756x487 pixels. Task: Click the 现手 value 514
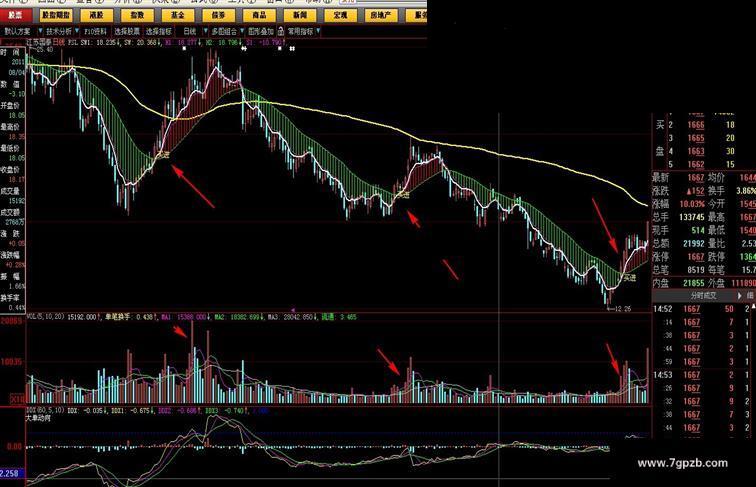(698, 230)
